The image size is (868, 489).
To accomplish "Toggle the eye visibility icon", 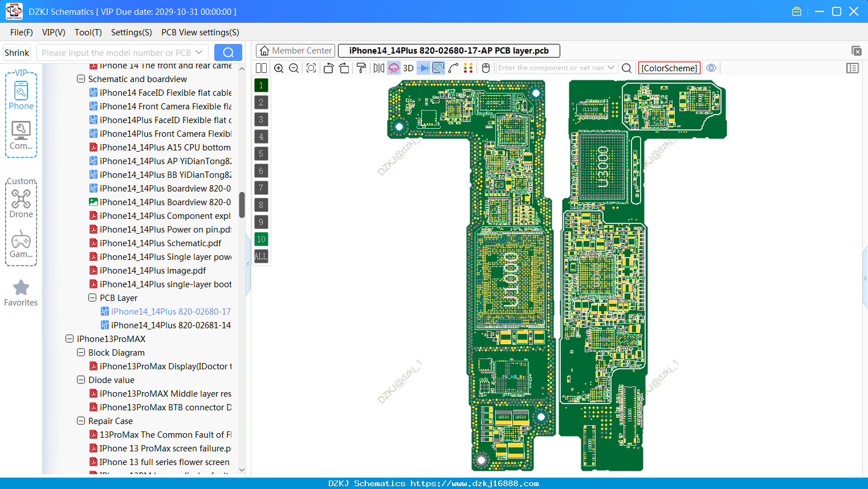I will coord(711,68).
